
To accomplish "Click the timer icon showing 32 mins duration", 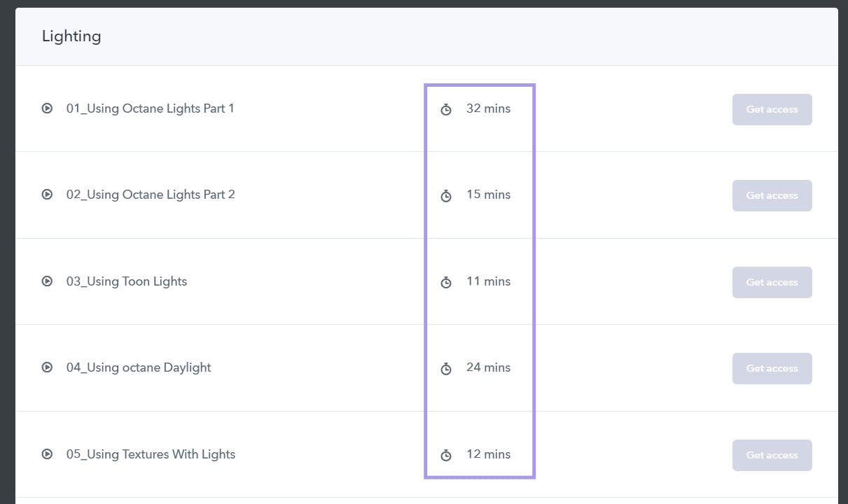I will (x=446, y=109).
